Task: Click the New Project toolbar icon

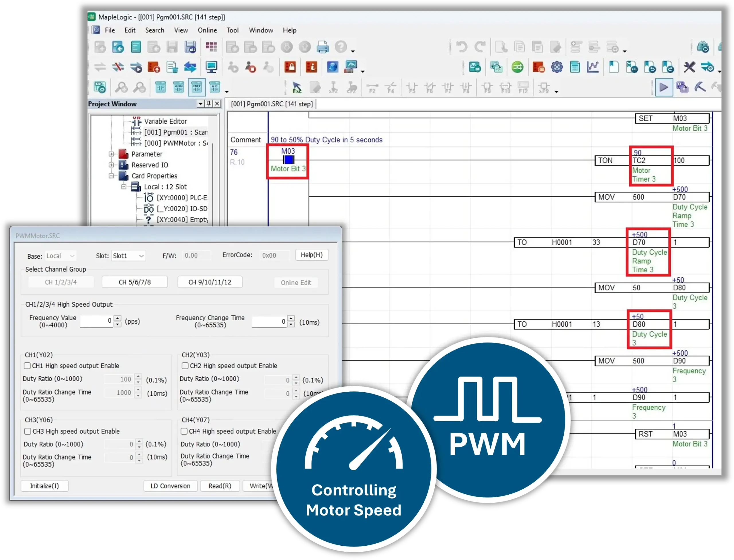Action: [x=100, y=47]
